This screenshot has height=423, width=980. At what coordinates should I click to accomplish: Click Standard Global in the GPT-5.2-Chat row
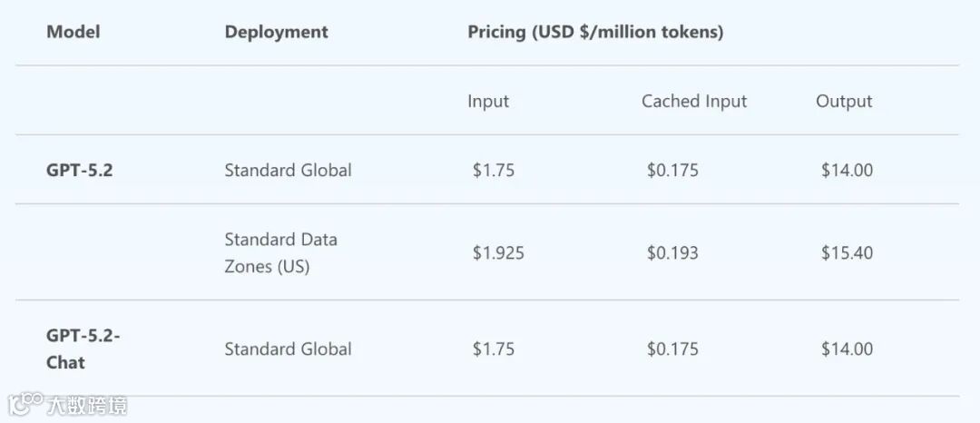[288, 349]
